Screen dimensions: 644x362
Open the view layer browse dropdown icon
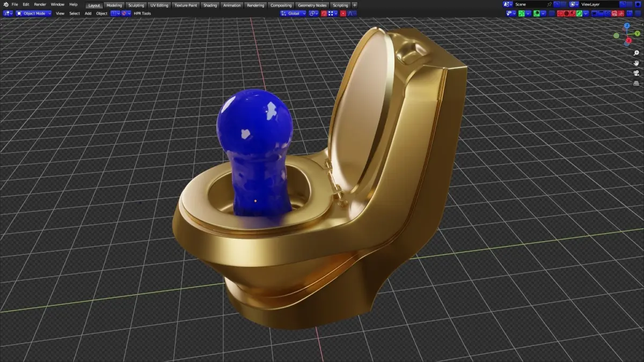574,4
